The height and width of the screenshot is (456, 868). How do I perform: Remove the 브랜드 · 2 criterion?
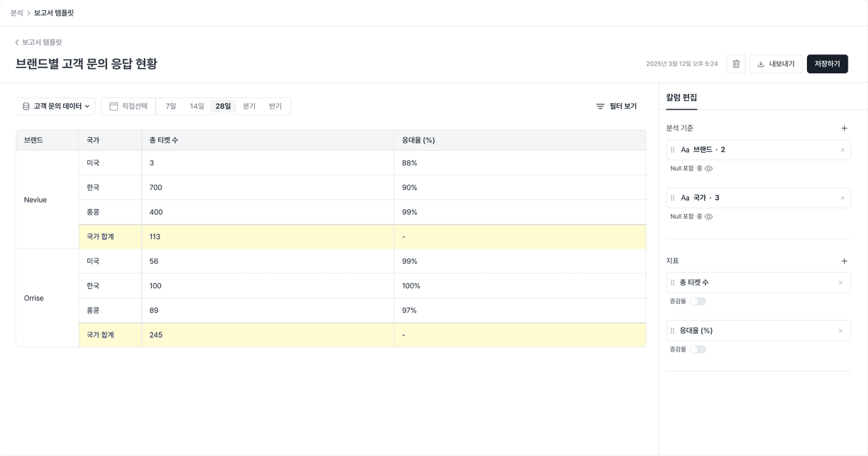point(843,150)
